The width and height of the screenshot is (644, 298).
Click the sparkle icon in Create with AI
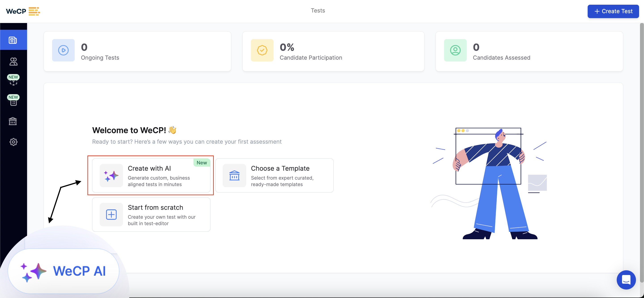(x=111, y=176)
